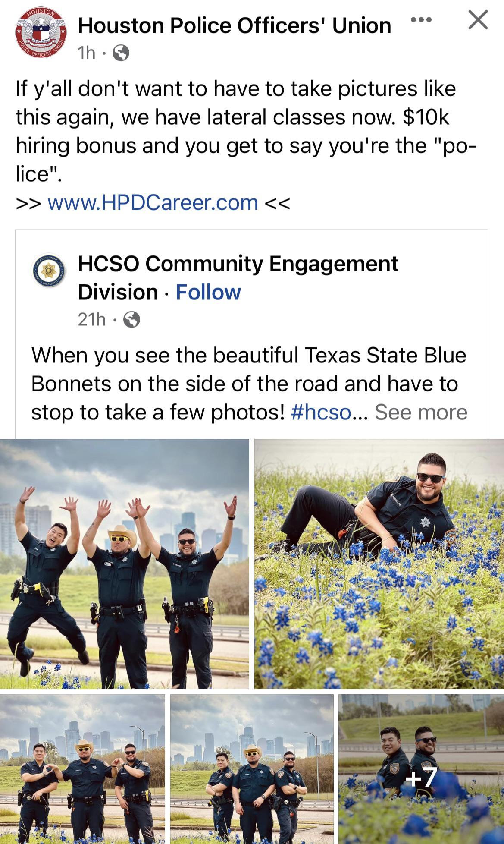
Task: Expand post text with See more
Action: tap(421, 412)
